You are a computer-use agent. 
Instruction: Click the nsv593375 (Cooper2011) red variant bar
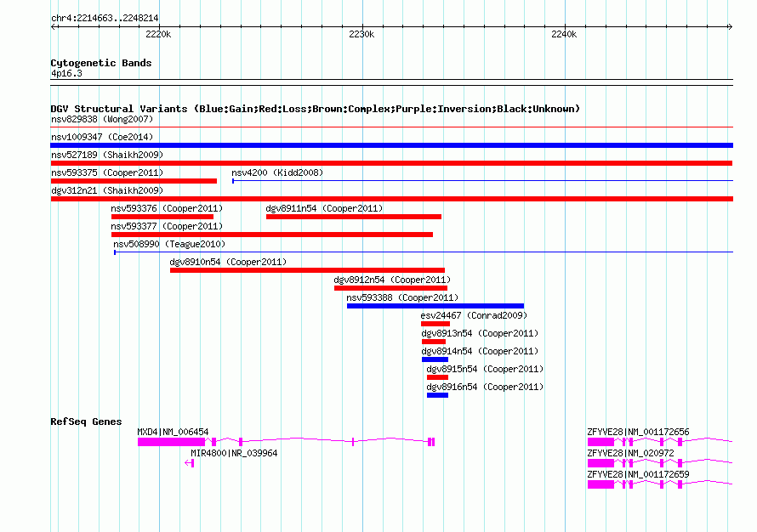point(134,181)
